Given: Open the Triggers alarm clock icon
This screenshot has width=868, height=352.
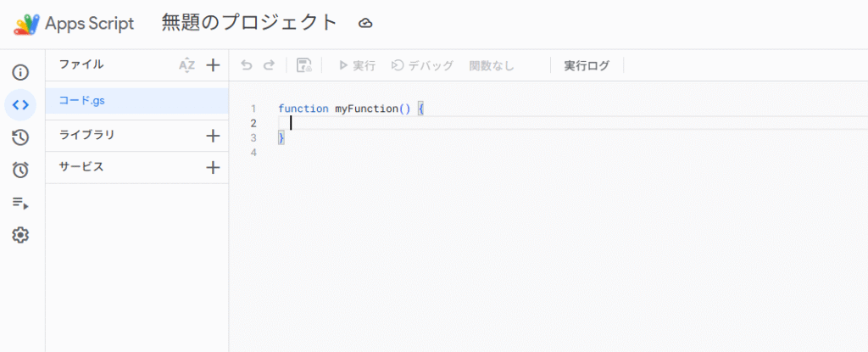Looking at the screenshot, I should click(20, 170).
